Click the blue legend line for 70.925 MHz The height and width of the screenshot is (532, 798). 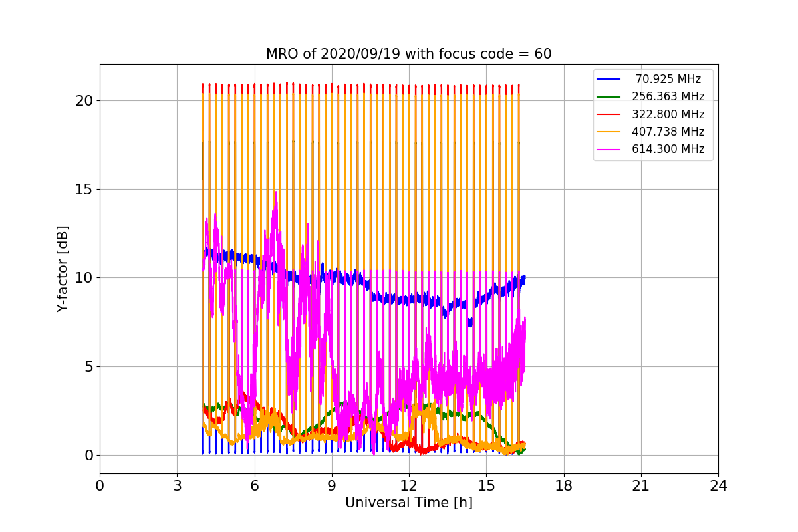pyautogui.click(x=608, y=79)
